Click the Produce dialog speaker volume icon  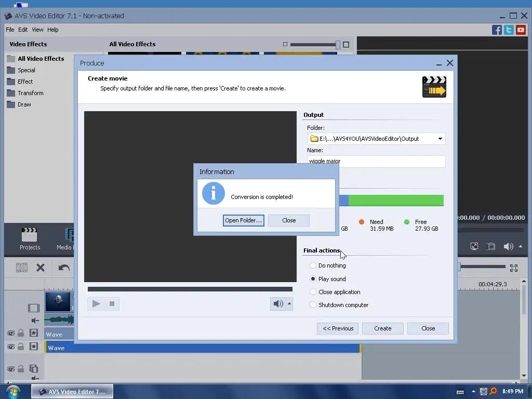pyautogui.click(x=278, y=303)
